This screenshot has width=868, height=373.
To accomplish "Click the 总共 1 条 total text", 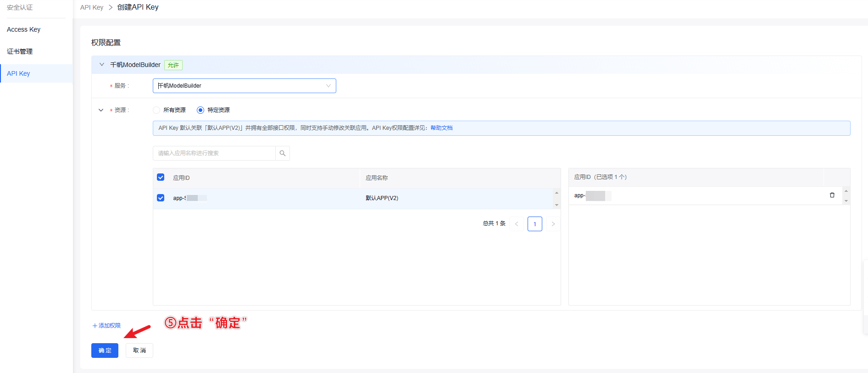I will pyautogui.click(x=494, y=223).
